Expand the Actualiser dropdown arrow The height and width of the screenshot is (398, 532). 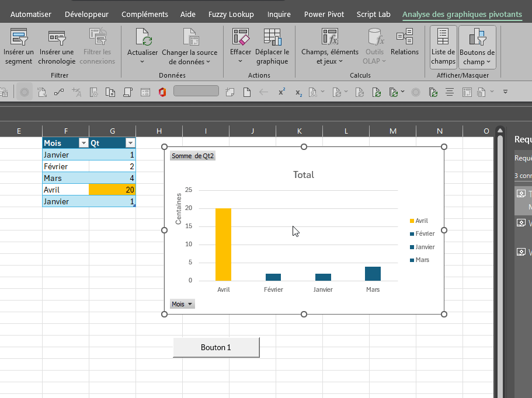pos(142,62)
